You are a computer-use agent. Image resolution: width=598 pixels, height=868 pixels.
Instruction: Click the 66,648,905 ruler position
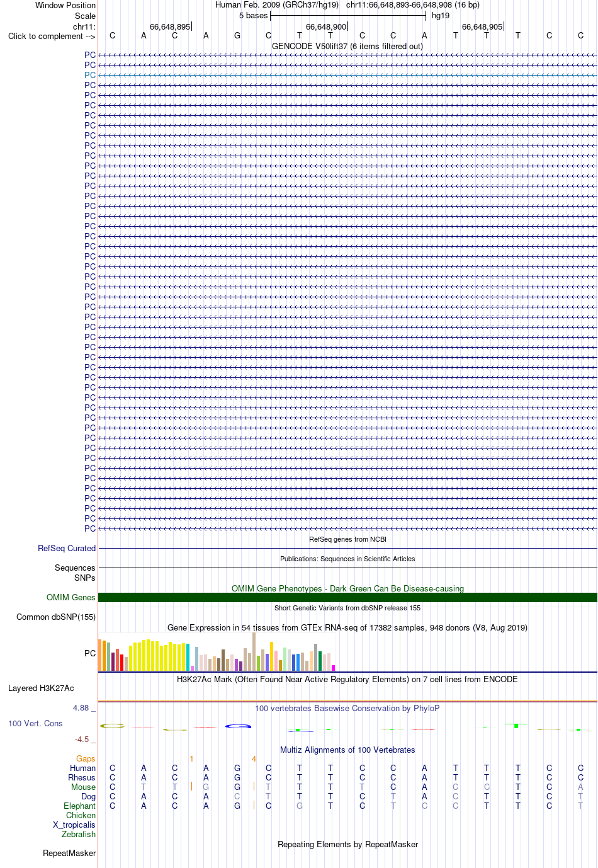pyautogui.click(x=482, y=27)
